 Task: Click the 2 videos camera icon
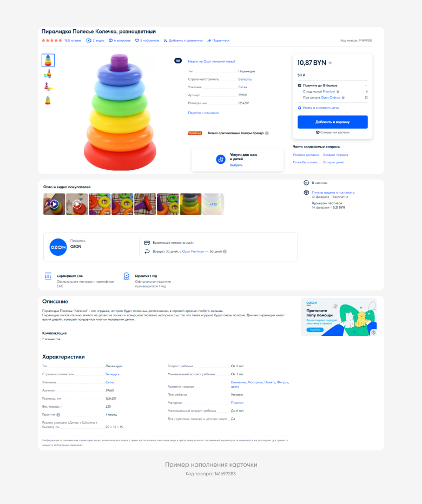(x=89, y=41)
